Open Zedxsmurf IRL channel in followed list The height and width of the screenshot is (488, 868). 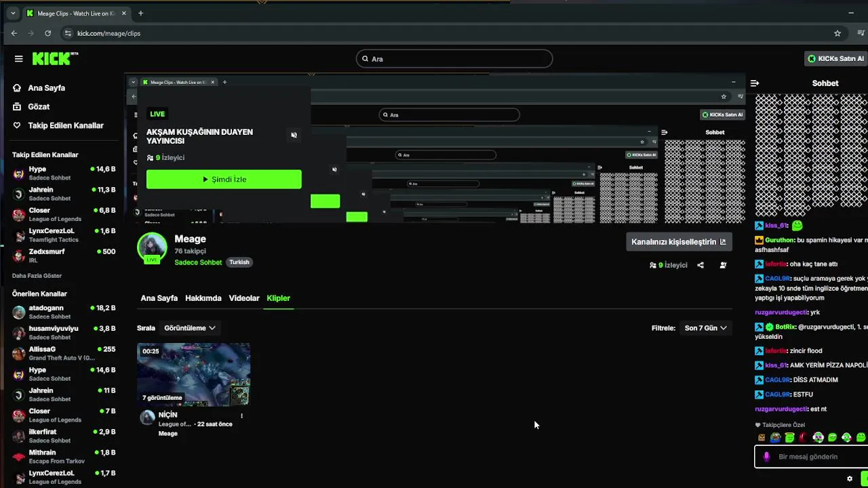[63, 256]
